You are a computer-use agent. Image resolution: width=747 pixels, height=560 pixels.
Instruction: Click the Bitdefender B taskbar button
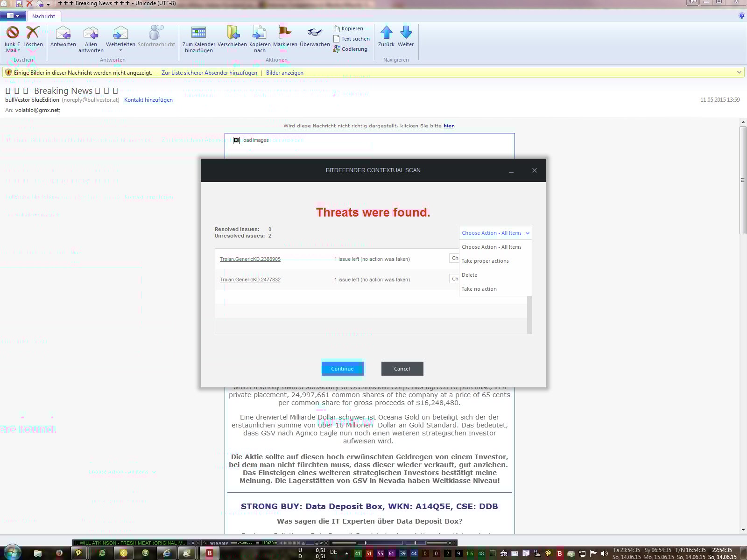click(x=210, y=553)
